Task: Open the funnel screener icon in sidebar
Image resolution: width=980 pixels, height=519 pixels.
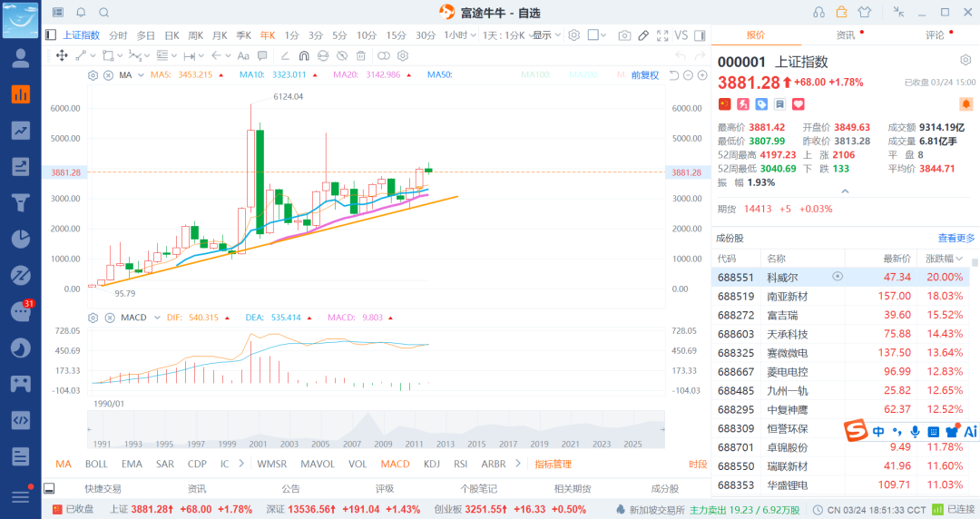Action: (21, 202)
